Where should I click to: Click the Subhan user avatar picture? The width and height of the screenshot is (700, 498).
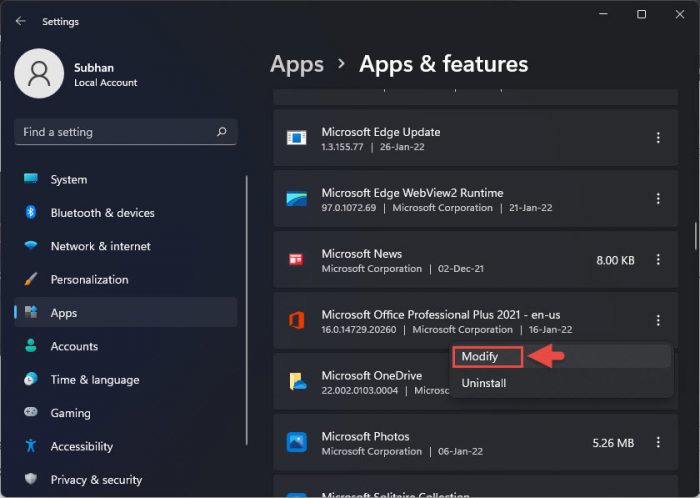(39, 74)
